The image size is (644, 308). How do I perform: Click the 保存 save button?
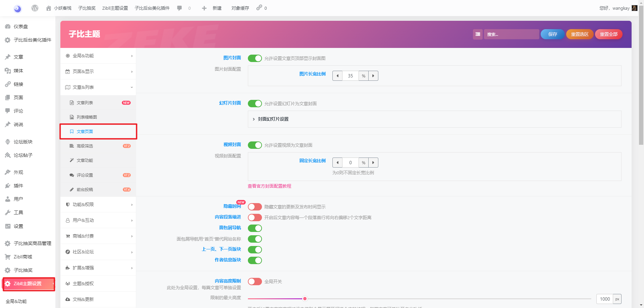(x=552, y=34)
